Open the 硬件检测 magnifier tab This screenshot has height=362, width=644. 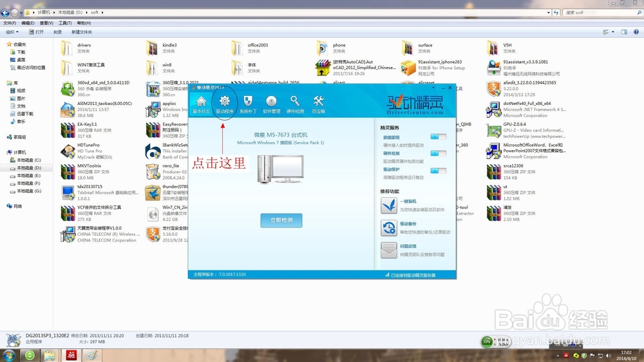[x=295, y=105]
